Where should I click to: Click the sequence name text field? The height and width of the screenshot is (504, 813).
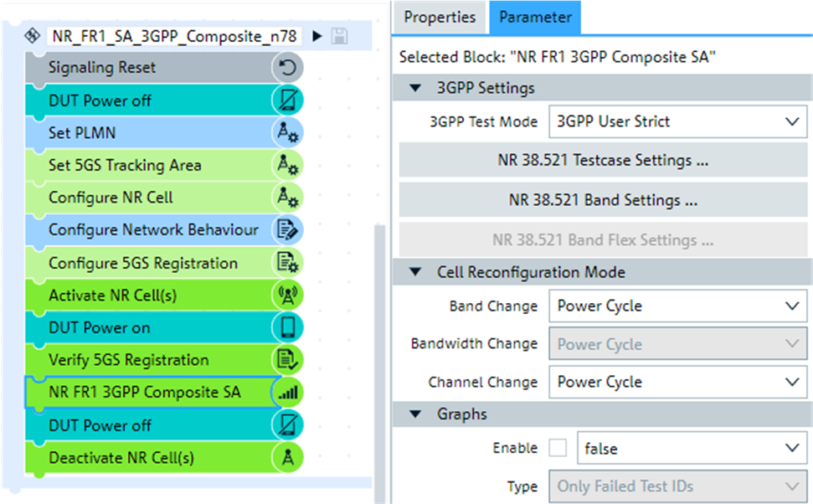173,36
